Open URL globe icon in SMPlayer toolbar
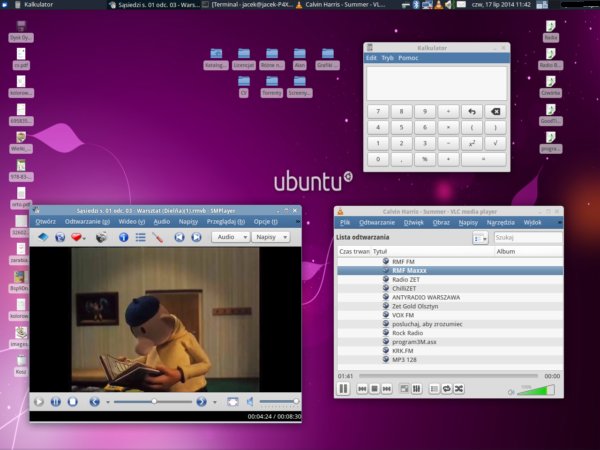This screenshot has width=600, height=450. pyautogui.click(x=60, y=237)
